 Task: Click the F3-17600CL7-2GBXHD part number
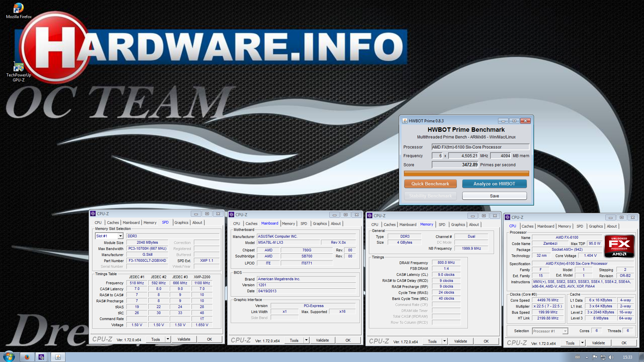pyautogui.click(x=147, y=260)
